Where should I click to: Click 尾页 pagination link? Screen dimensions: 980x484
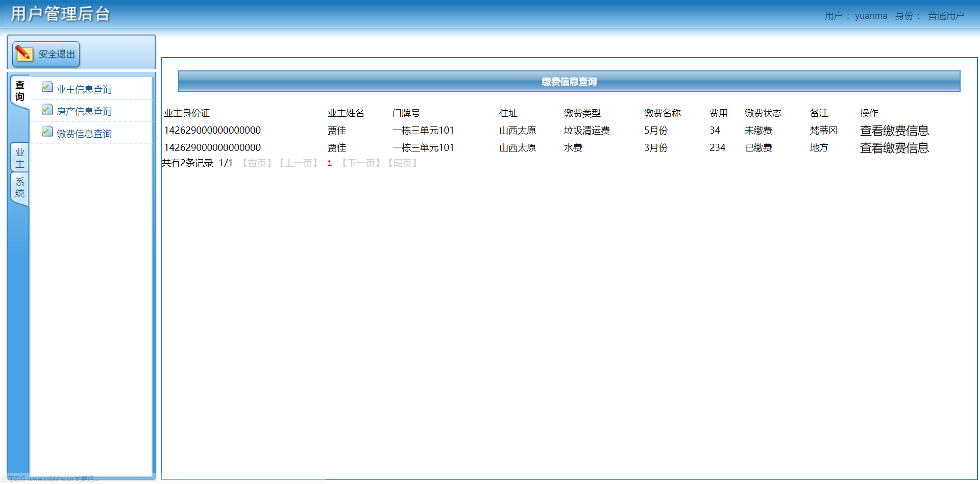point(402,163)
